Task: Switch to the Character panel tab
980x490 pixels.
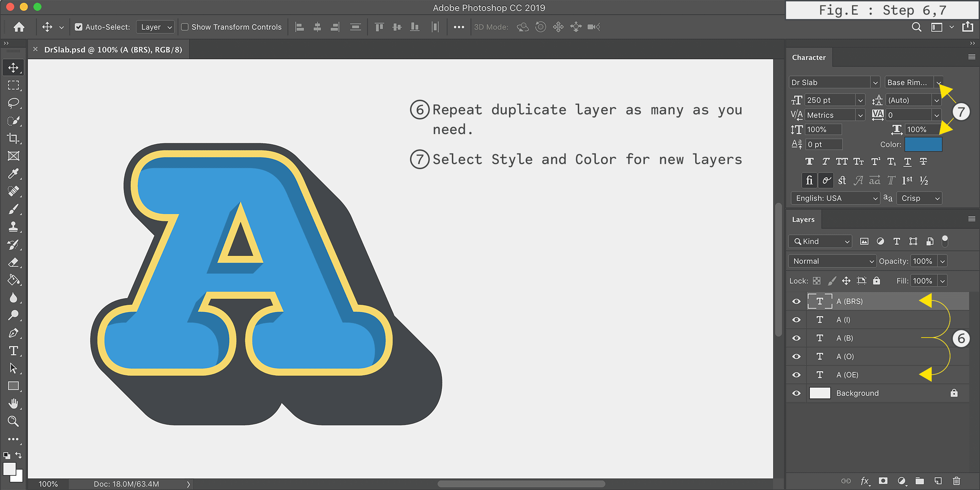Action: (x=808, y=58)
